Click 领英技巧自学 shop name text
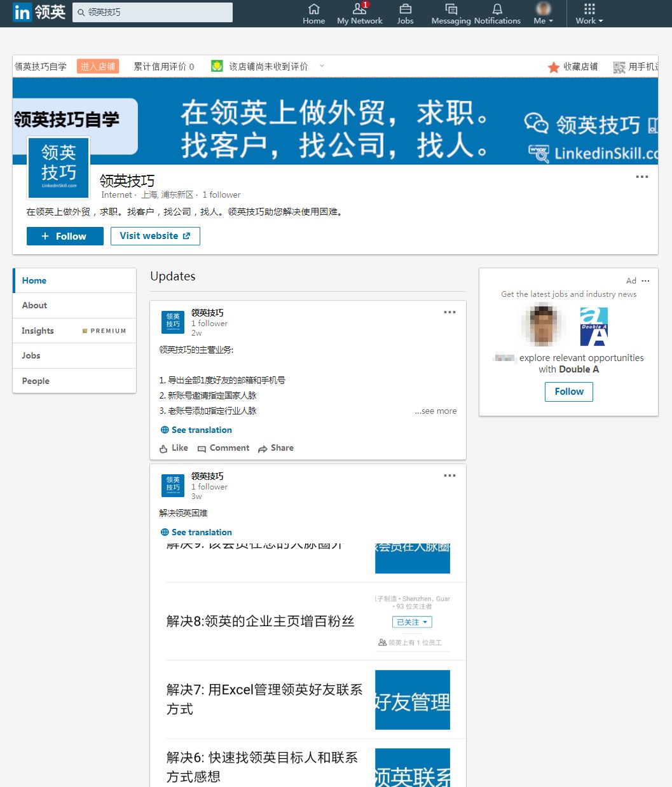This screenshot has width=672, height=787. coord(41,66)
